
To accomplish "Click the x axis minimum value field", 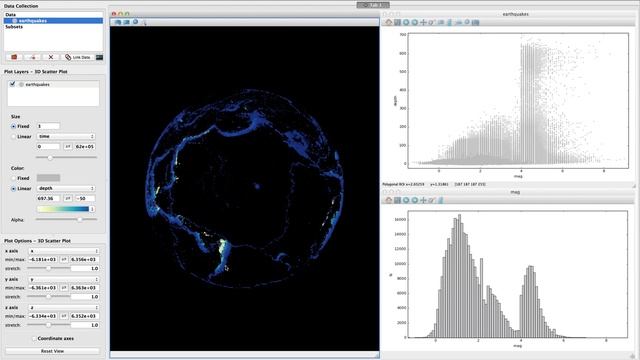I will 43,260.
